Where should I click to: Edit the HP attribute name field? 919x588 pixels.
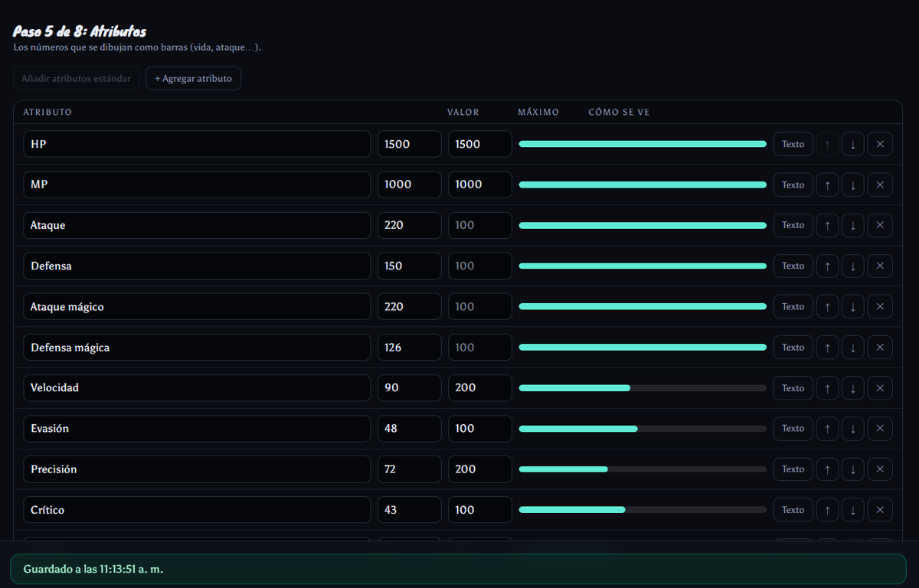197,144
